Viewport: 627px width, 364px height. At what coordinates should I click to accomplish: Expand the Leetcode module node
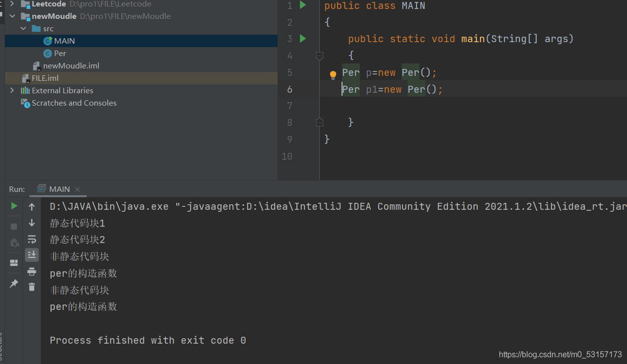(x=12, y=4)
